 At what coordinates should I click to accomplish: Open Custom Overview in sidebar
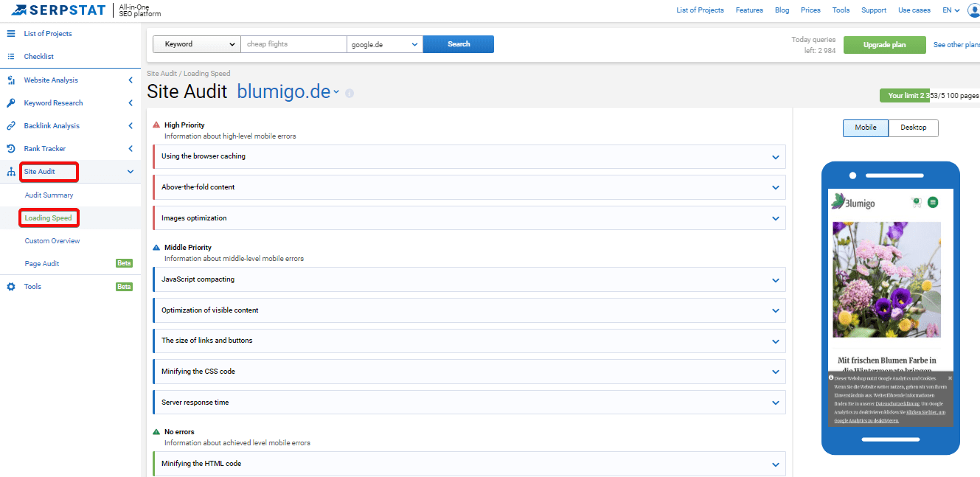pyautogui.click(x=52, y=241)
